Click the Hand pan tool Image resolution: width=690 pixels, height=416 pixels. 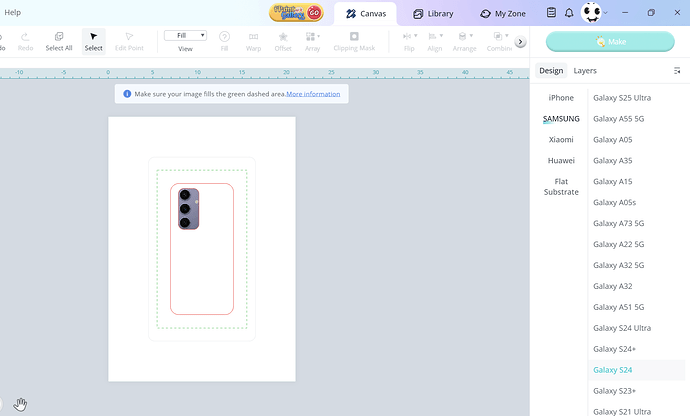(20, 404)
